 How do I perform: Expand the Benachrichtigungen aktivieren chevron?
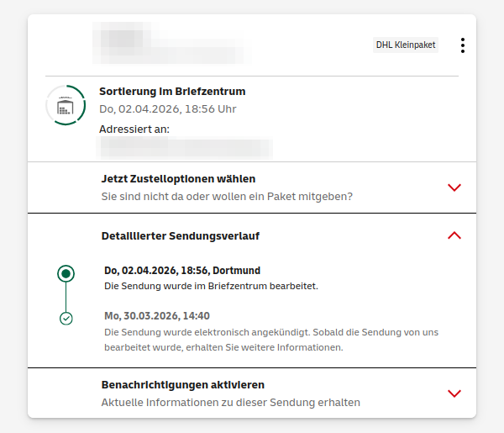(x=454, y=393)
